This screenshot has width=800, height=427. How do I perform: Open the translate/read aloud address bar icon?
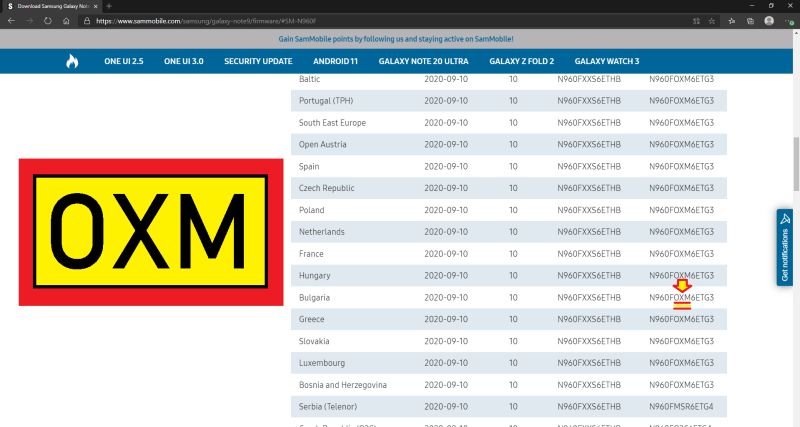[696, 21]
